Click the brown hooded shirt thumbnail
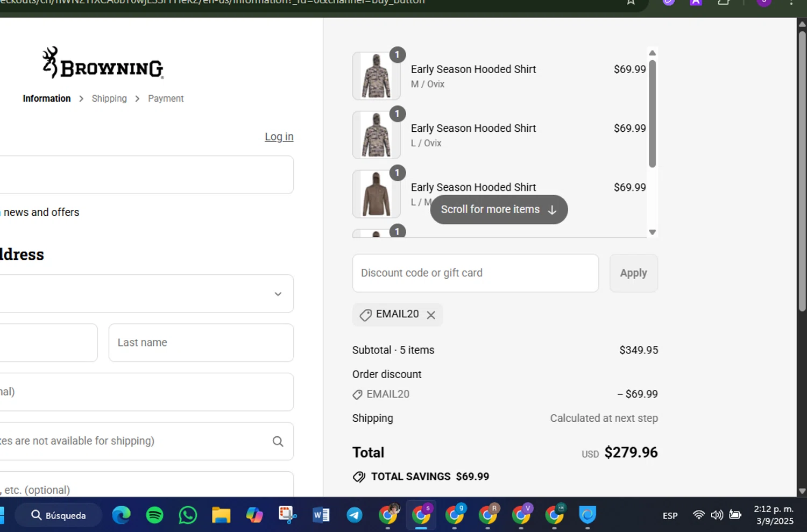The height and width of the screenshot is (532, 807). click(x=376, y=194)
